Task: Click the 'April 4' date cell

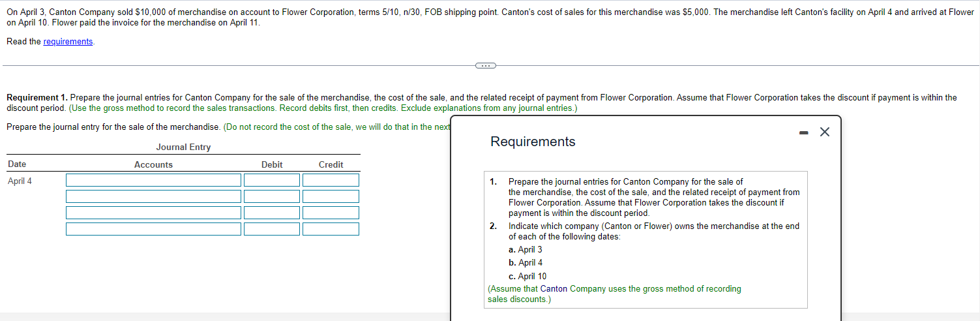Action: coord(20,181)
